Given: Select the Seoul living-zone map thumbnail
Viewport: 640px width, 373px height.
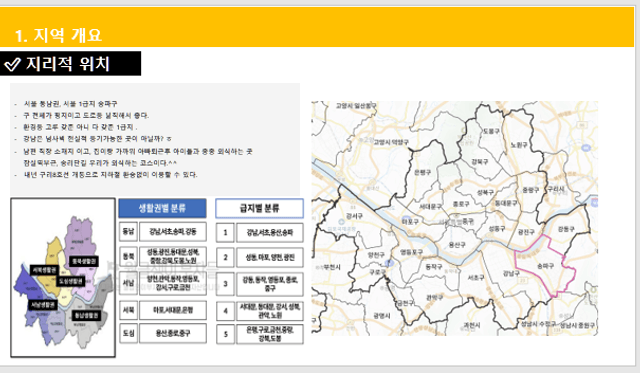Looking at the screenshot, I should click(63, 278).
